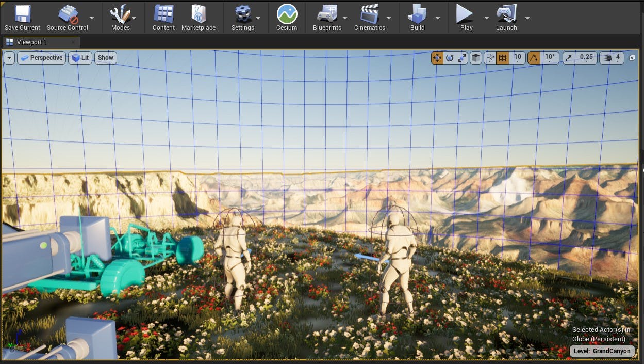
Task: Open the Perspective view type menu
Action: pyautogui.click(x=41, y=58)
